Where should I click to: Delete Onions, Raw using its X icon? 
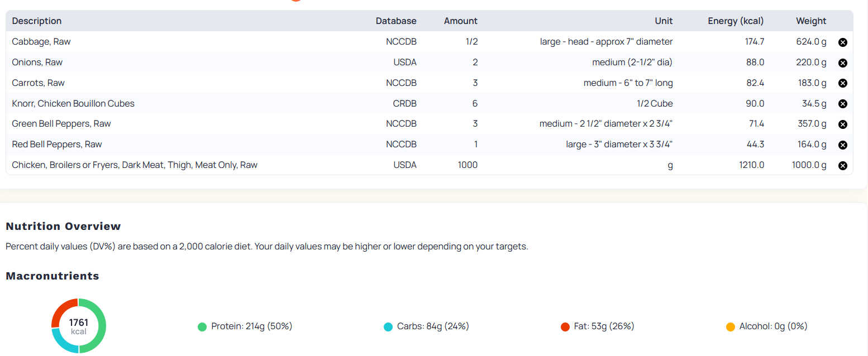tap(843, 63)
